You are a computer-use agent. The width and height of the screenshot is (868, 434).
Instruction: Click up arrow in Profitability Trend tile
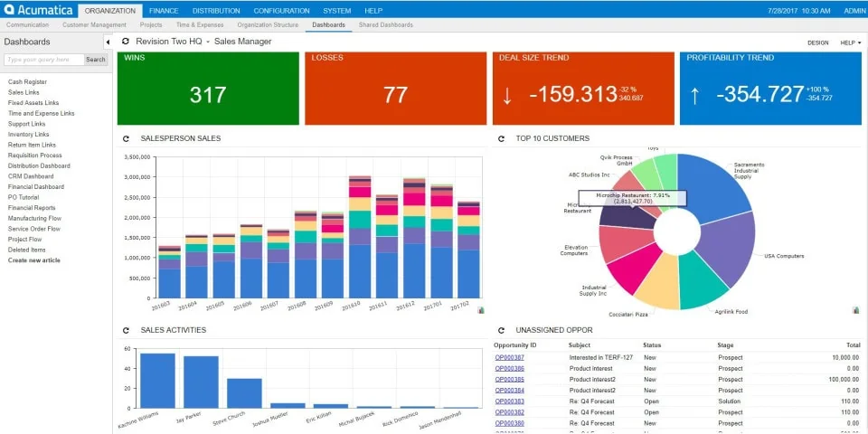pos(694,96)
